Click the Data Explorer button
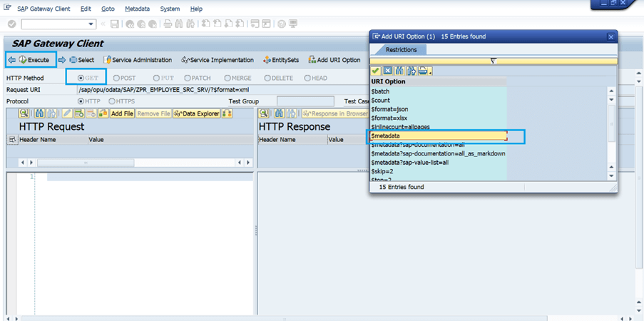The width and height of the screenshot is (644, 321). point(197,113)
